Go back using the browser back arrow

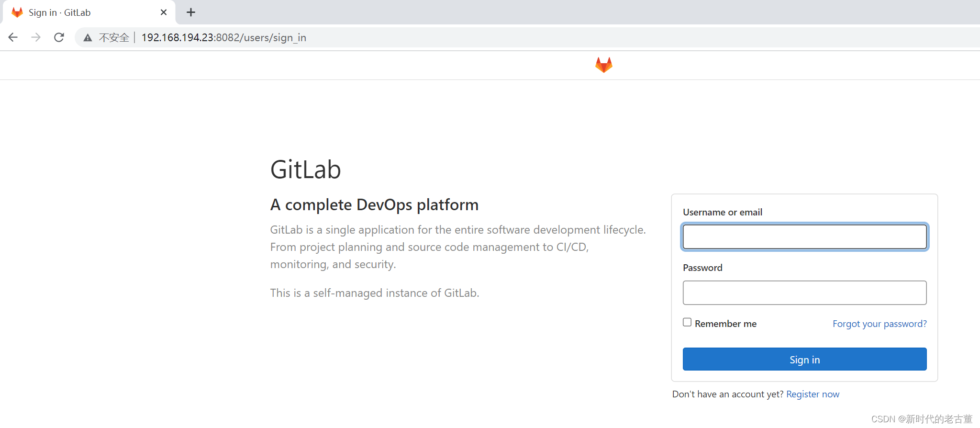pyautogui.click(x=13, y=37)
